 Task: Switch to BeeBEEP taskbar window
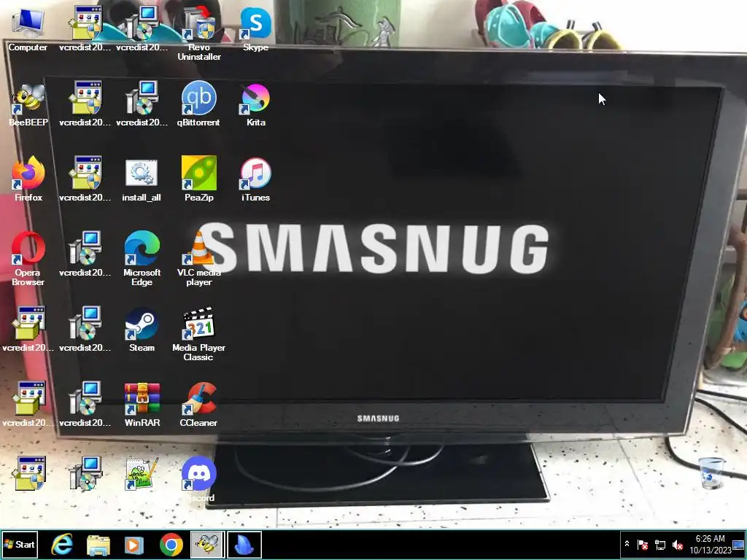[x=207, y=544]
